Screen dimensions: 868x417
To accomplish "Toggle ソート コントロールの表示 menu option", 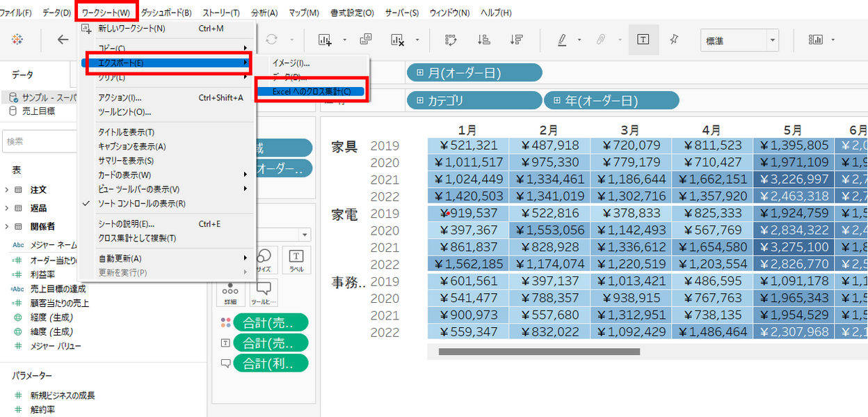I will [142, 204].
